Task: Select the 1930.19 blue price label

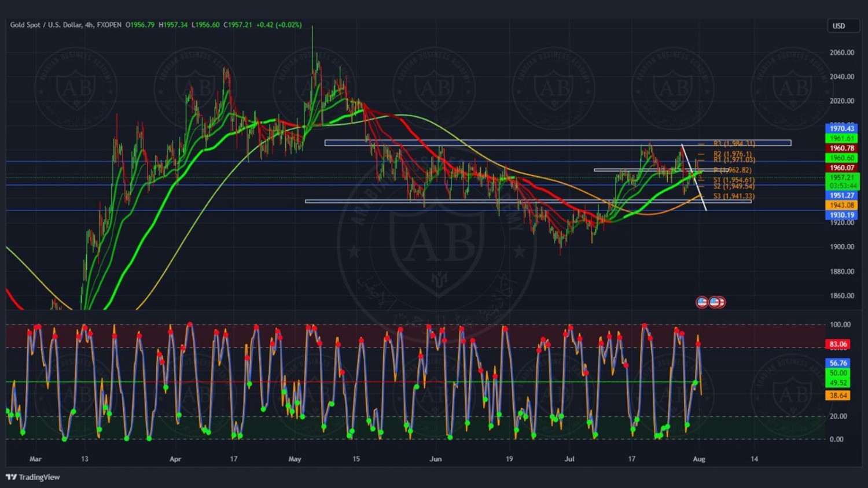Action: [x=841, y=215]
